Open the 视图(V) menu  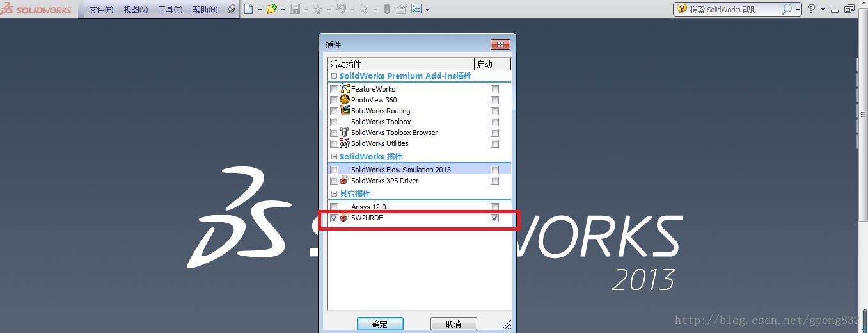point(136,10)
